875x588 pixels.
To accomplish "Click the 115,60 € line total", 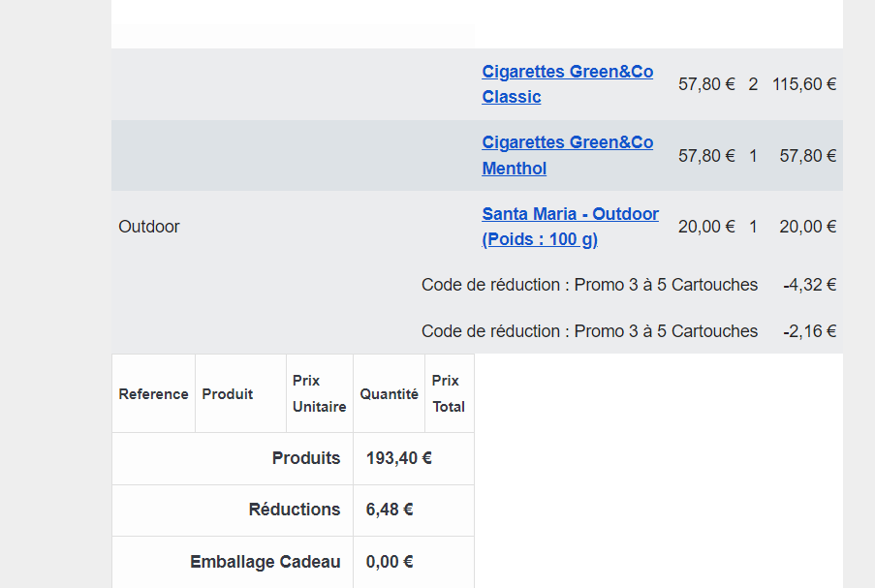I will (803, 84).
